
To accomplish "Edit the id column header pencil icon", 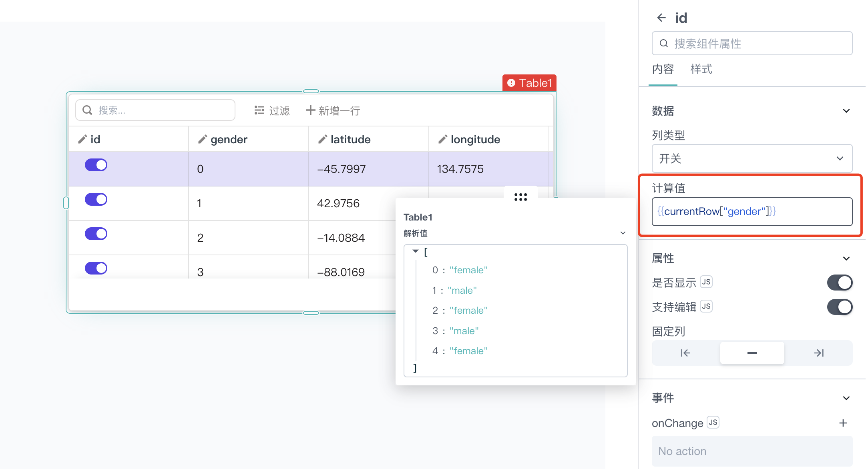I will point(82,139).
